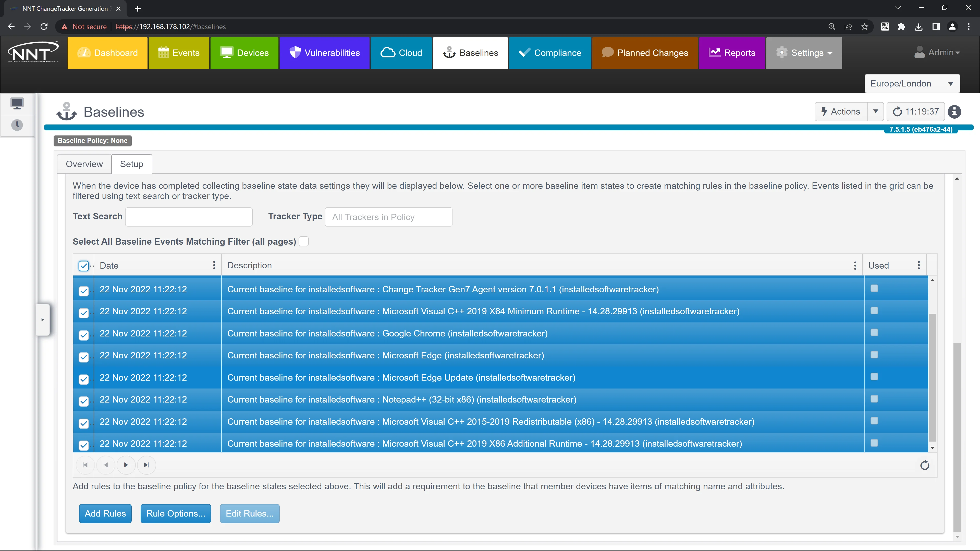
Task: Click the 11:19:37 refresh button
Action: [x=915, y=111]
